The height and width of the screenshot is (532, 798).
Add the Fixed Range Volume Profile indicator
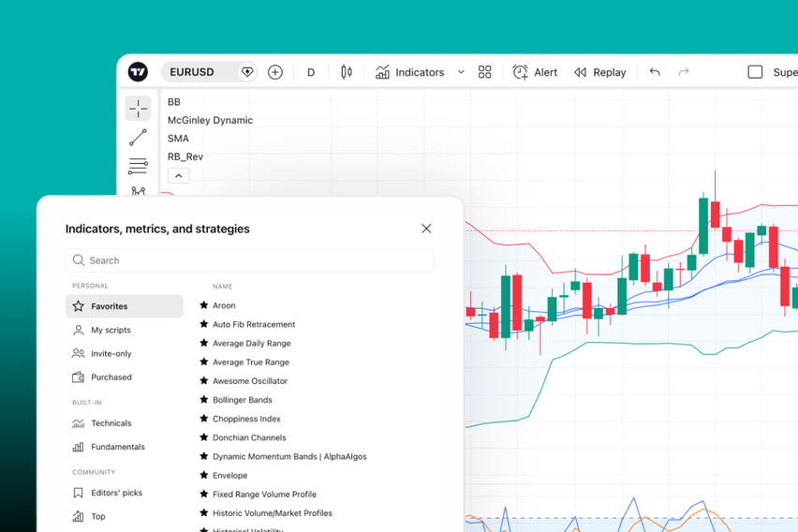pos(265,494)
